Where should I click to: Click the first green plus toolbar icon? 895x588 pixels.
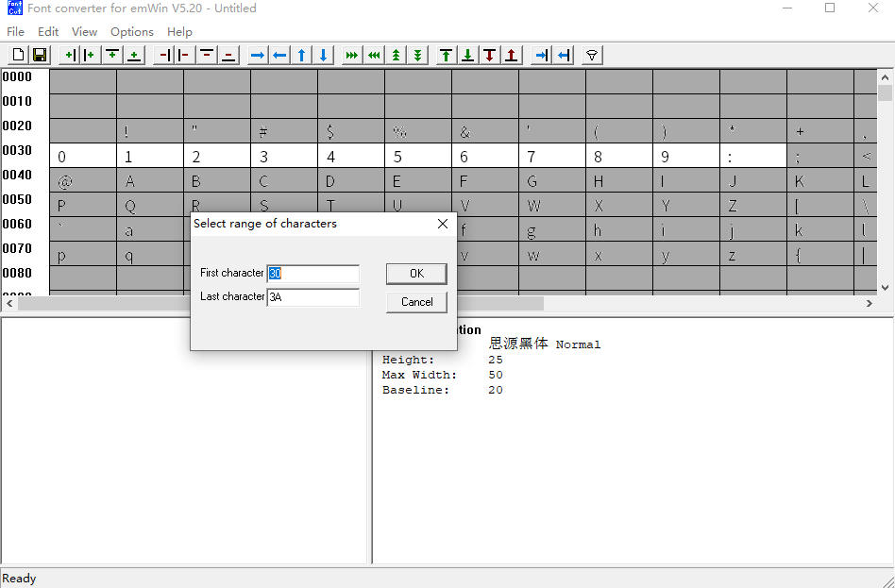tap(69, 55)
